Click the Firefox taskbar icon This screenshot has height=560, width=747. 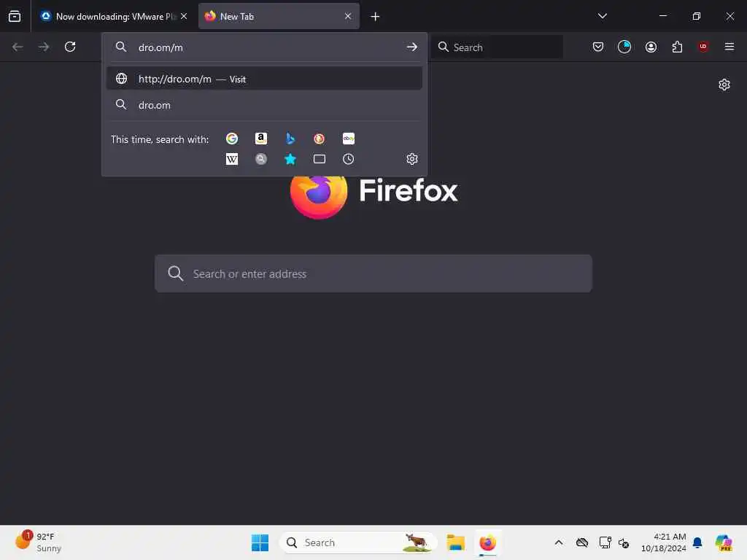487,542
